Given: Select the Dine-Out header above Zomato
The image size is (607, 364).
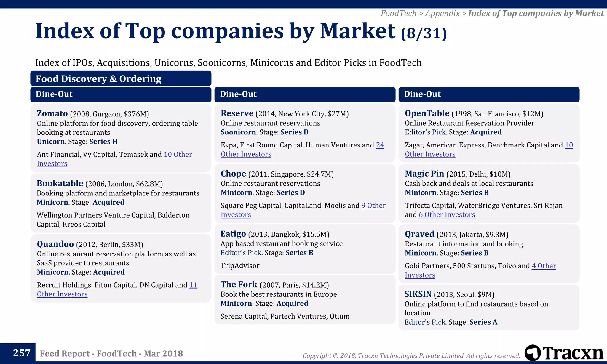Looking at the screenshot, I should click(x=121, y=94).
